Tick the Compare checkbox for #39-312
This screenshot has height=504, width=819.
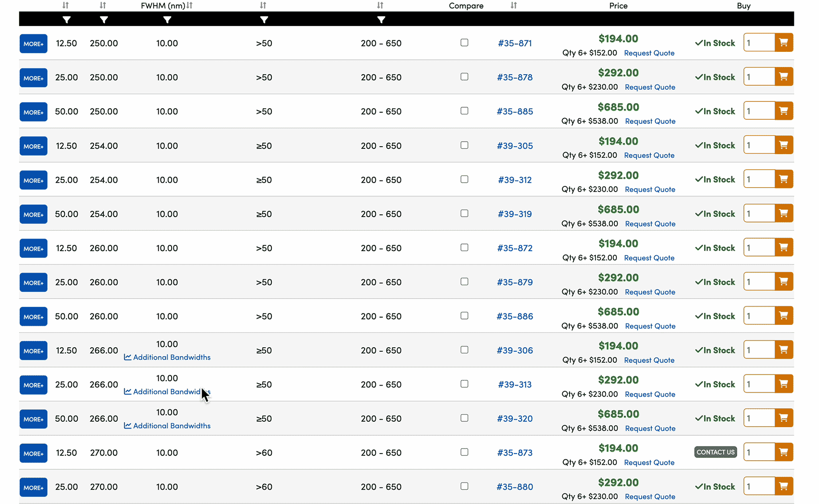[464, 179]
